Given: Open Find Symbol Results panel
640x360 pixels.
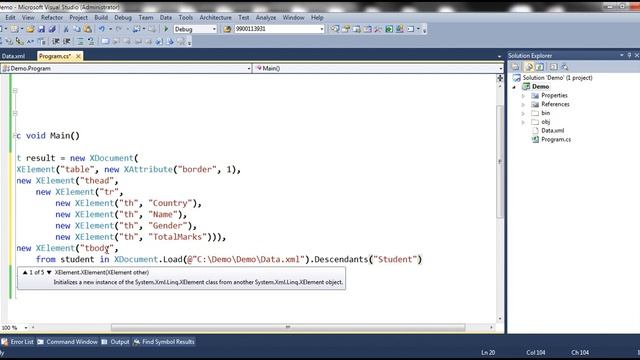Looking at the screenshot, I should point(164,342).
